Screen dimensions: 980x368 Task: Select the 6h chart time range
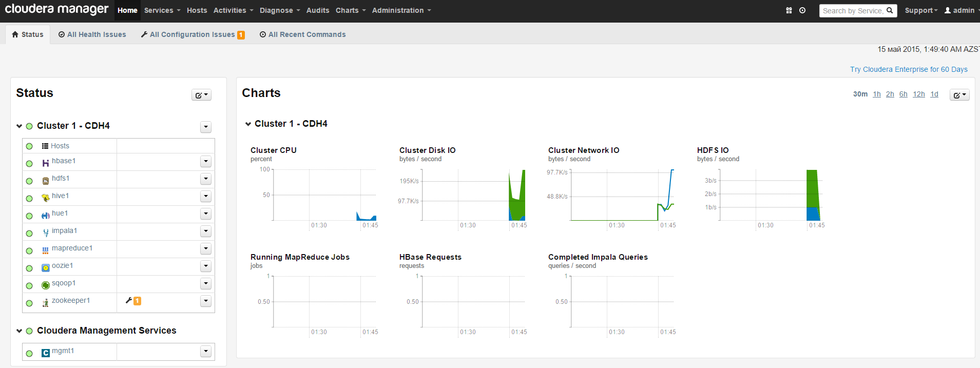coord(904,94)
